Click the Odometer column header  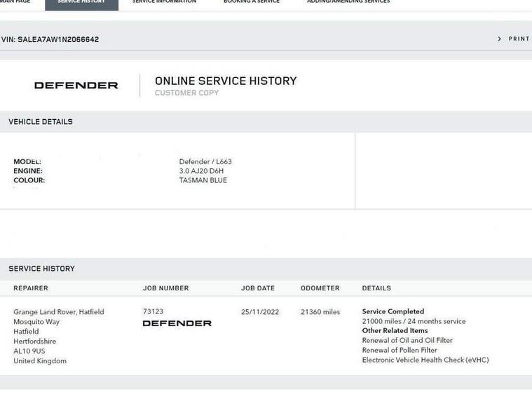320,288
